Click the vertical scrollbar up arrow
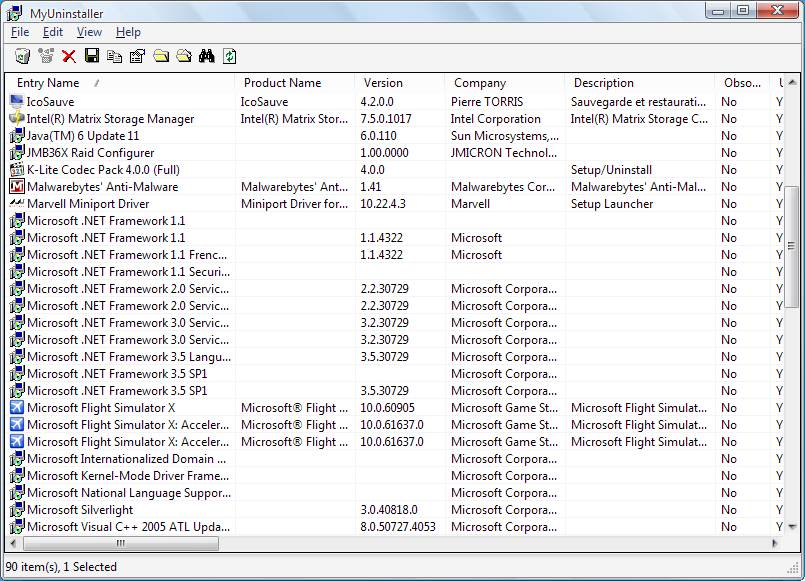Image resolution: width=805 pixels, height=581 pixels. point(791,82)
